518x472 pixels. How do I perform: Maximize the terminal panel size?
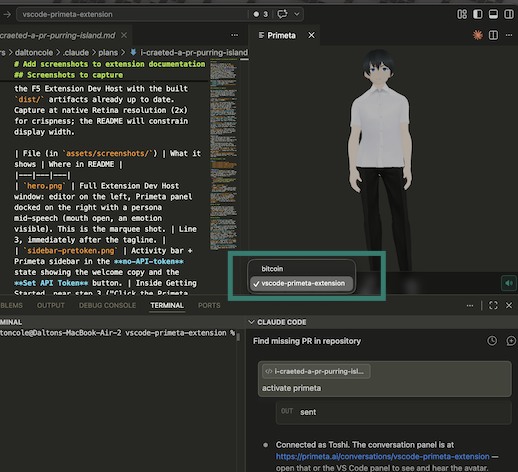point(493,305)
